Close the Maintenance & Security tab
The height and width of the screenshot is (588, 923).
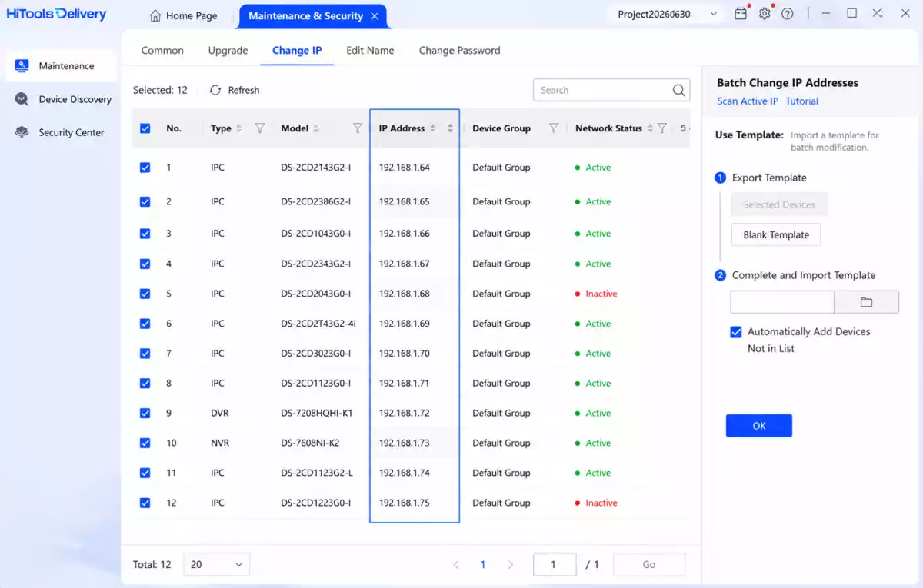tap(375, 15)
